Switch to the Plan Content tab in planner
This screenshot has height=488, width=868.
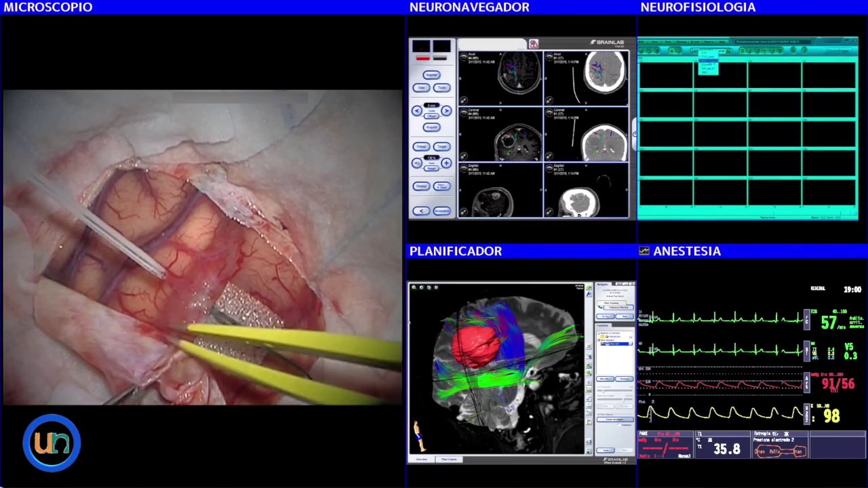tap(449, 460)
